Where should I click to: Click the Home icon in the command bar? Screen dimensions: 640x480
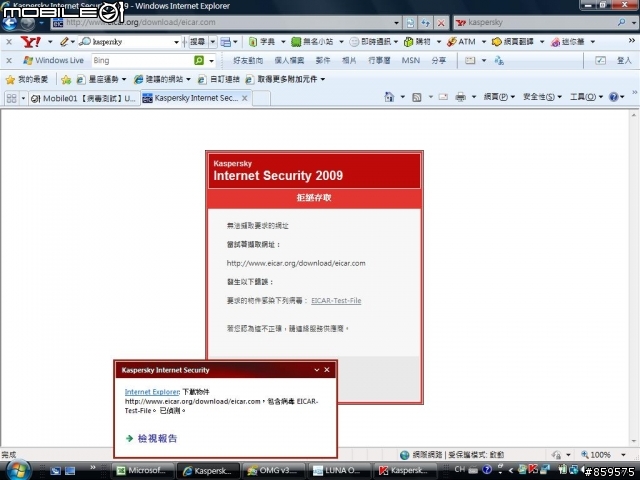pyautogui.click(x=389, y=97)
